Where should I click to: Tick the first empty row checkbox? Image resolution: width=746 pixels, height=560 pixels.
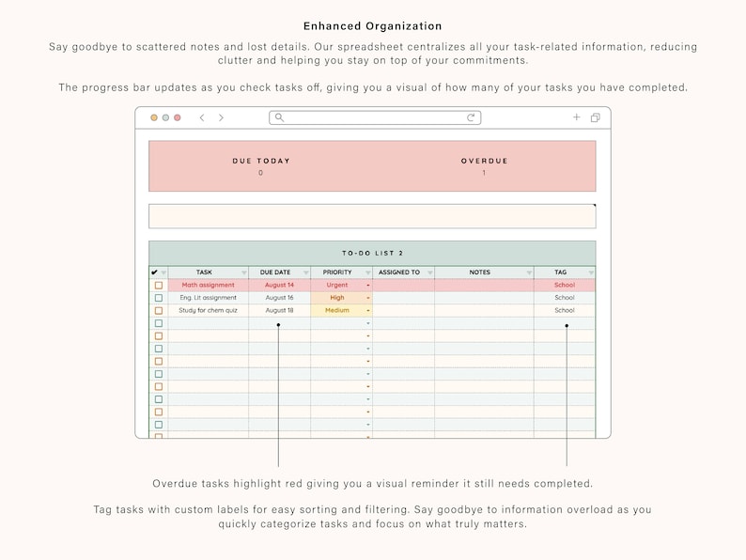coord(159,323)
